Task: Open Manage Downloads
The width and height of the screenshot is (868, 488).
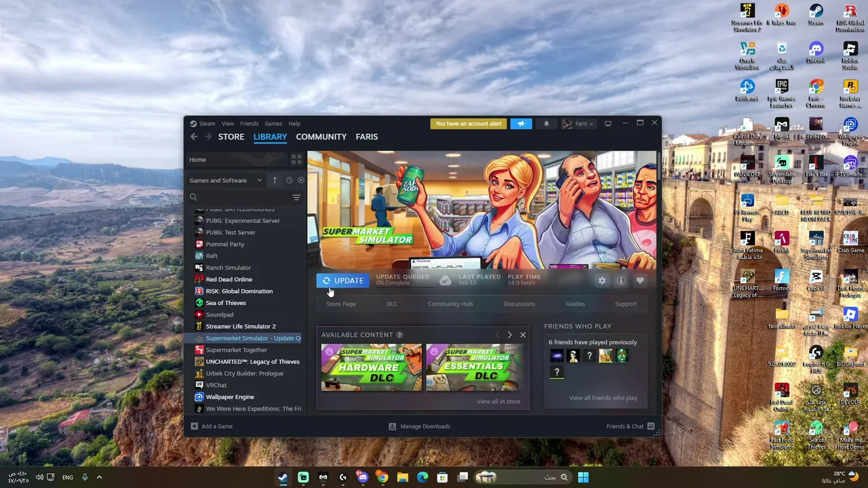Action: (419, 426)
